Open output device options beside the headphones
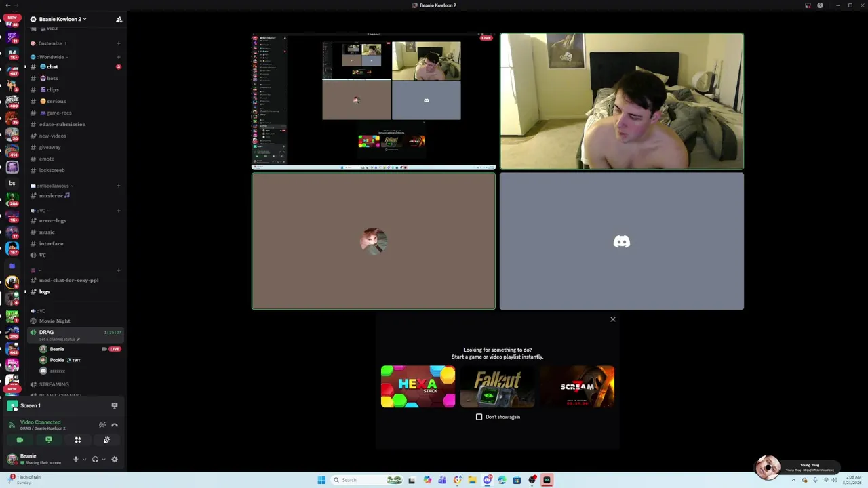 (x=103, y=459)
